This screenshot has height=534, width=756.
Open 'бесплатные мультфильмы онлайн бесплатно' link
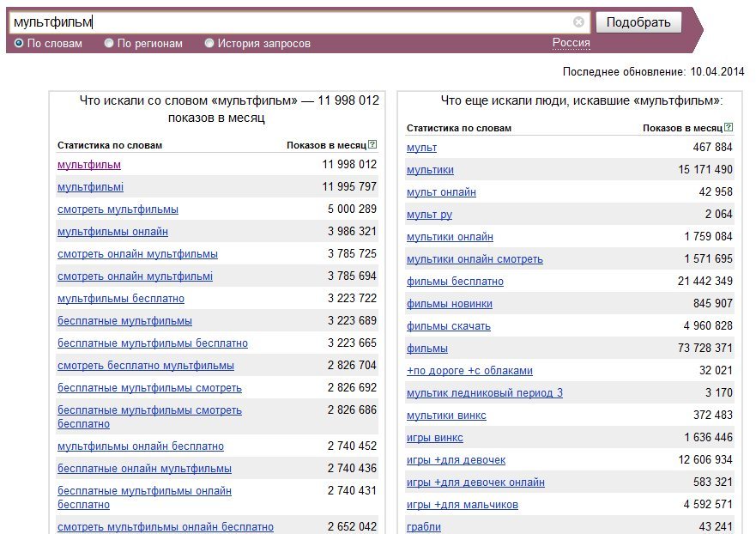[144, 497]
